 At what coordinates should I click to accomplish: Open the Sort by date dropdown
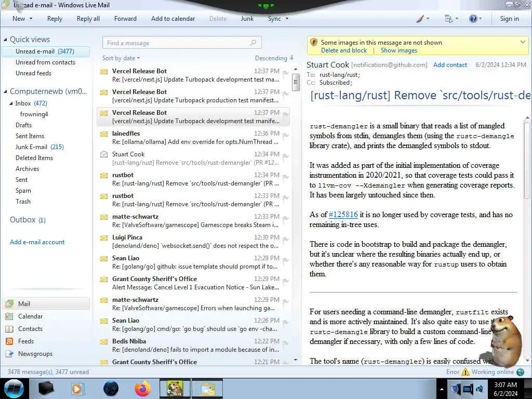tap(121, 58)
